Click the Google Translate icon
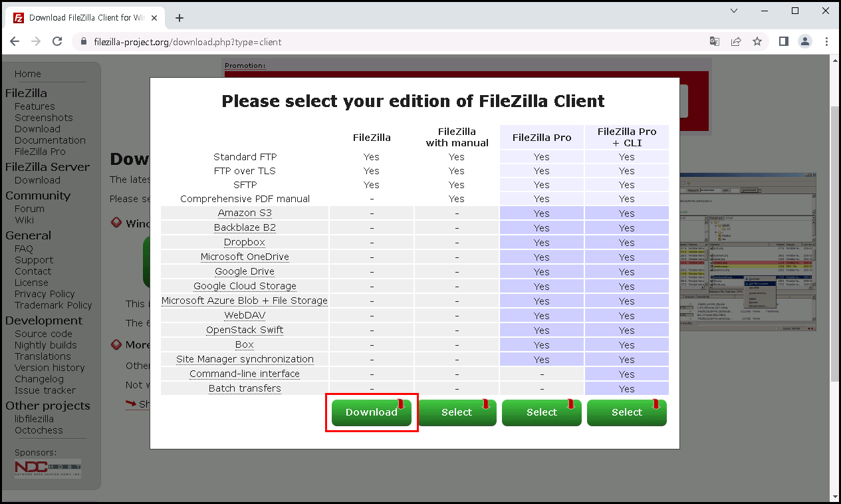The height and width of the screenshot is (504, 841). pos(715,41)
